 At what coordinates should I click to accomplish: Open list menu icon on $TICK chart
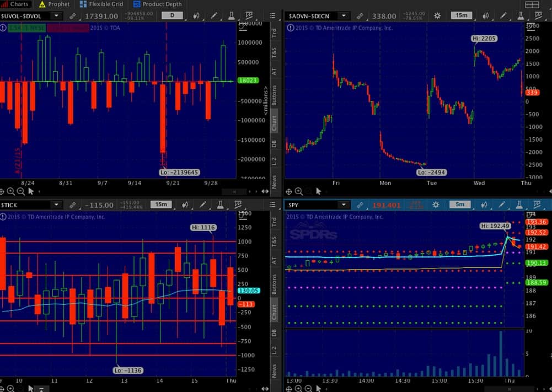[272, 205]
